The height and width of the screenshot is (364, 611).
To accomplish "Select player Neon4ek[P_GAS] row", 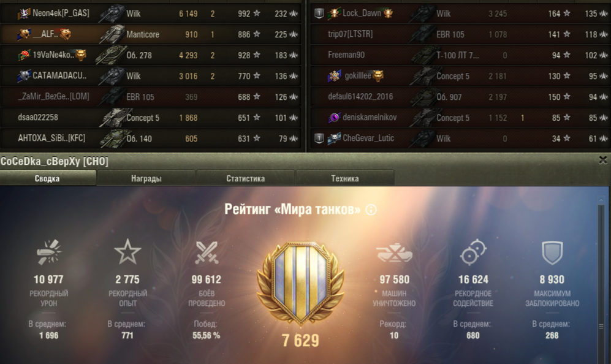I will (x=151, y=13).
